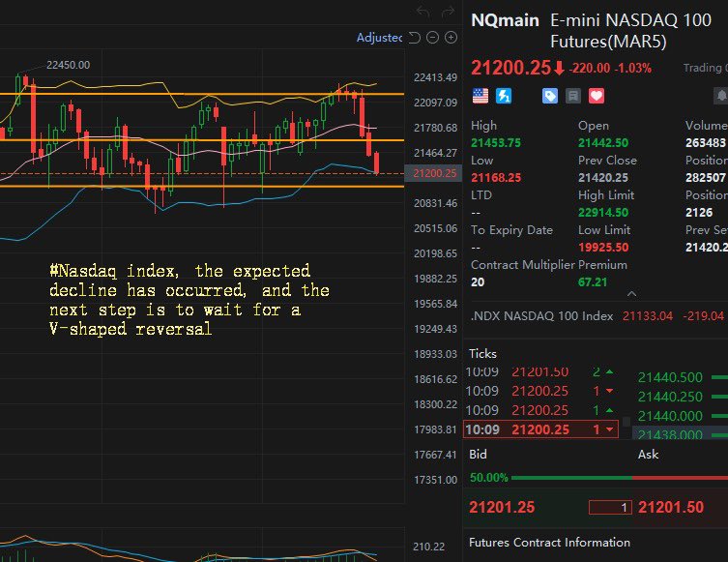The image size is (728, 562).
Task: Click the undo arrow above the chart
Action: pyautogui.click(x=422, y=12)
